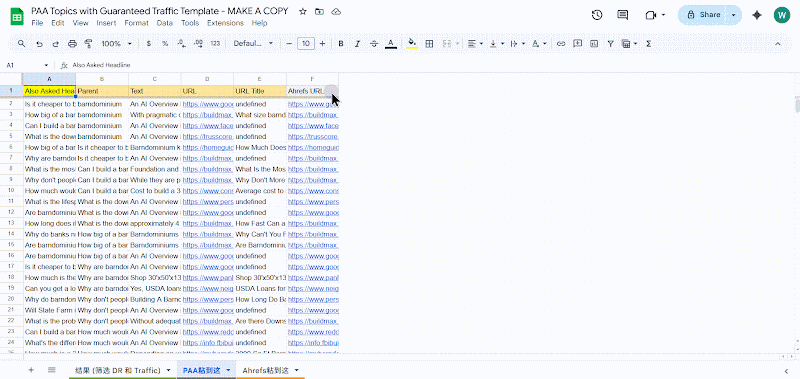This screenshot has height=379, width=800.
Task: Click the Functions sigma icon
Action: 648,44
